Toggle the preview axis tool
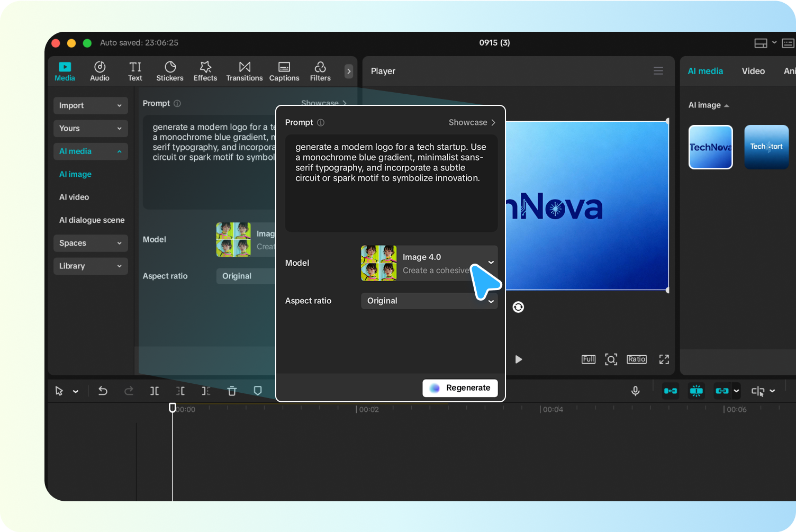The height and width of the screenshot is (532, 796). click(x=758, y=391)
